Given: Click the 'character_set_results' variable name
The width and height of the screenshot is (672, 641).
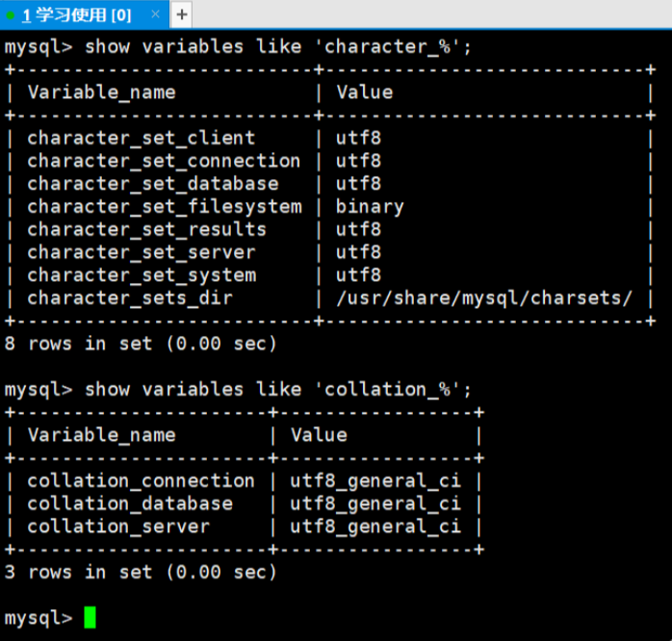Looking at the screenshot, I should pos(147,230).
